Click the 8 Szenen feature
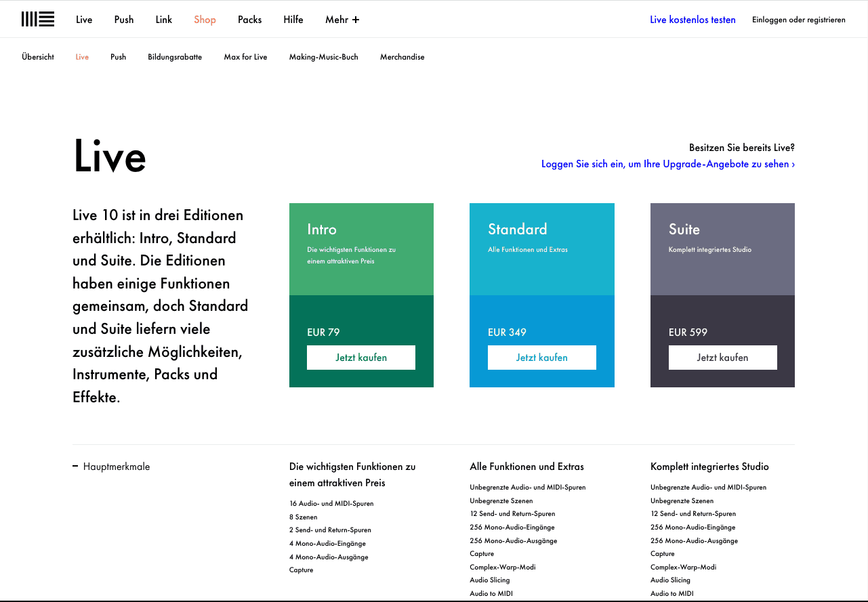868x602 pixels. pyautogui.click(x=304, y=517)
